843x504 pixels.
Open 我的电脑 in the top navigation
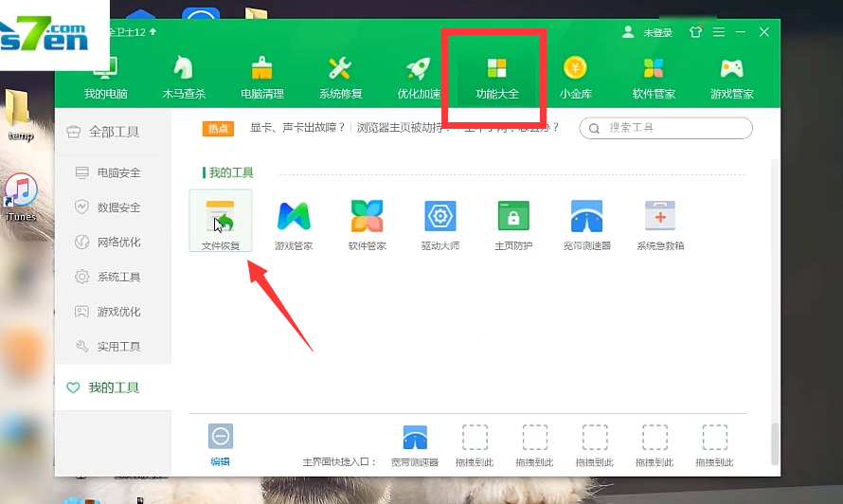point(105,79)
